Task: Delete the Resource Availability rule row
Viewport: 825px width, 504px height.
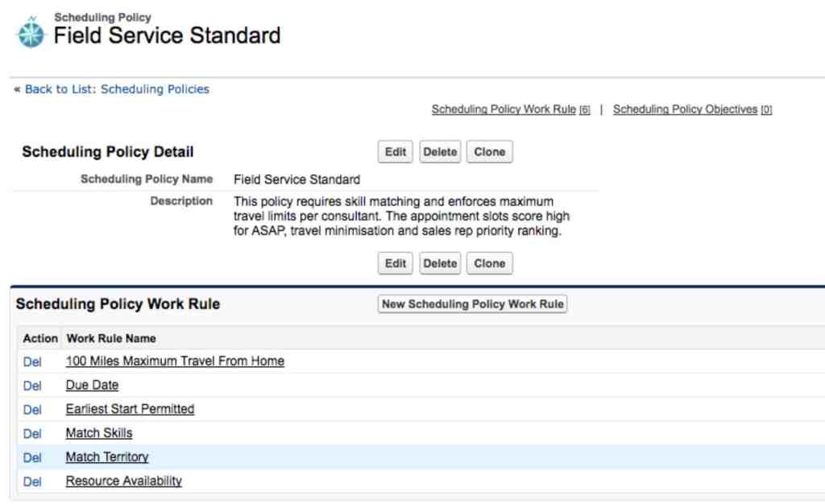Action: [32, 482]
